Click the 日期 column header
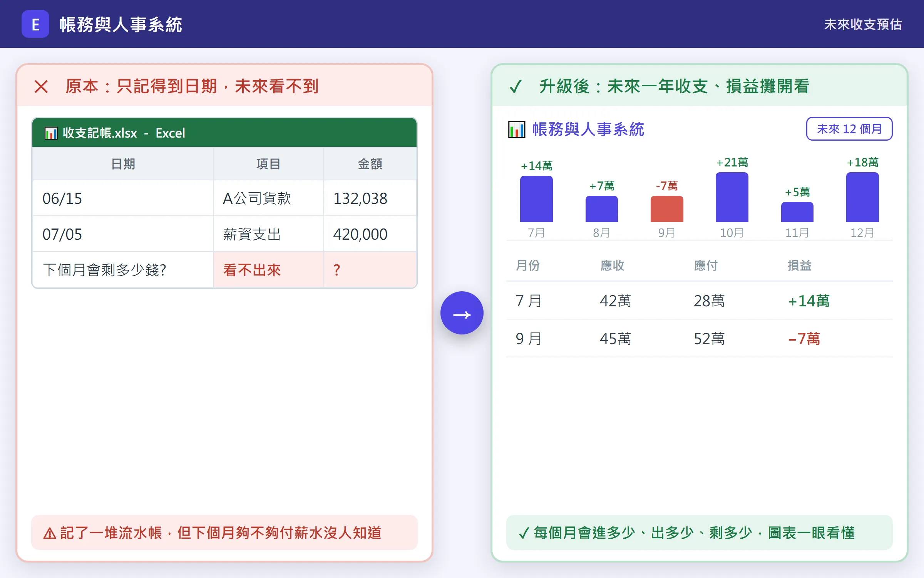924x578 pixels. point(123,164)
